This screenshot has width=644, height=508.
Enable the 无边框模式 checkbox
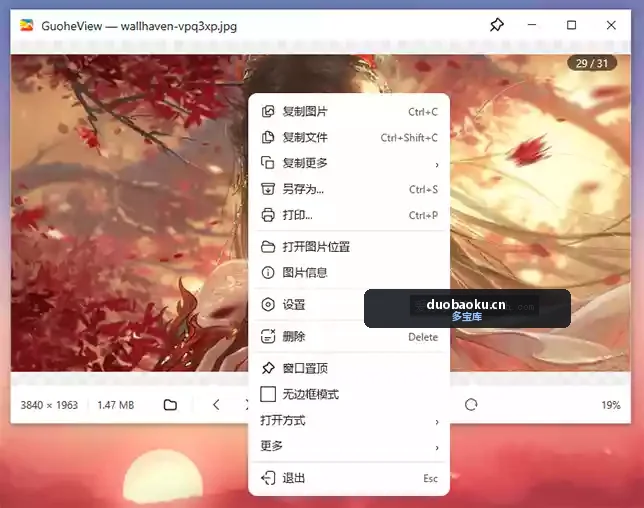click(x=268, y=394)
